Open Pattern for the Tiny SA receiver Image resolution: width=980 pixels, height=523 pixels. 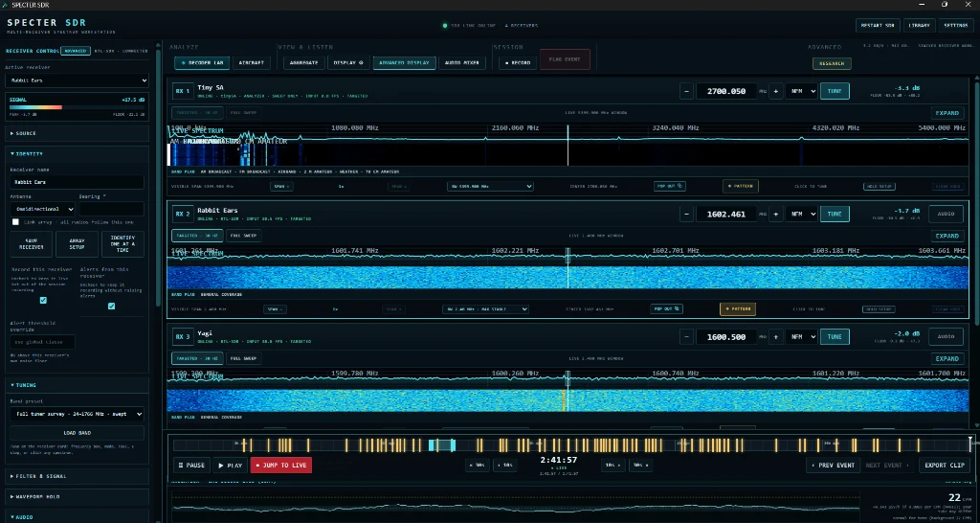741,187
